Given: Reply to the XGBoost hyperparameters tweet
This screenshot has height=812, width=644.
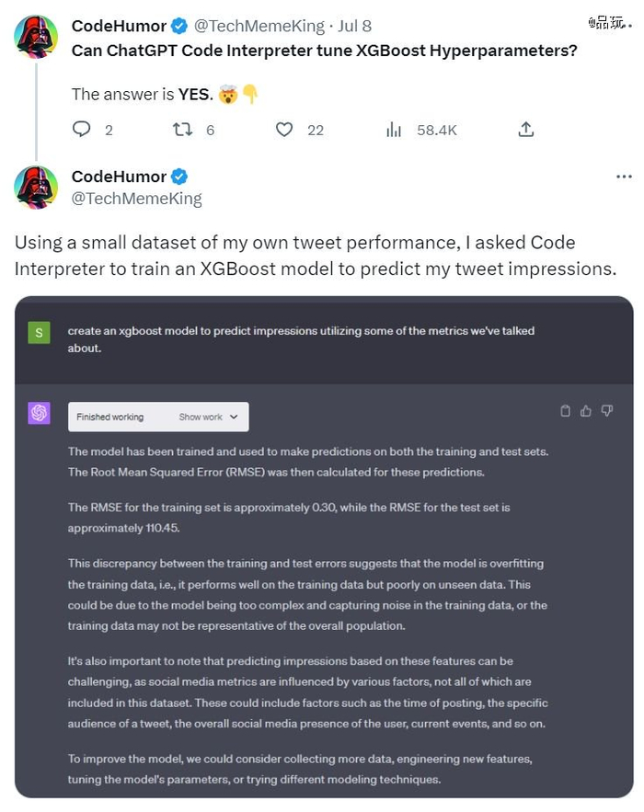Looking at the screenshot, I should point(82,130).
